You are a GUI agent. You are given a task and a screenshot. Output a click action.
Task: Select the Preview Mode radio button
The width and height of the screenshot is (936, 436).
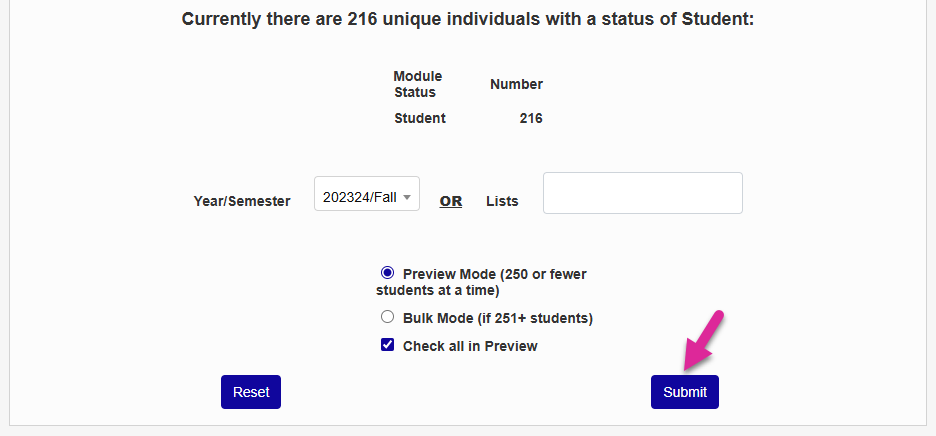(388, 272)
